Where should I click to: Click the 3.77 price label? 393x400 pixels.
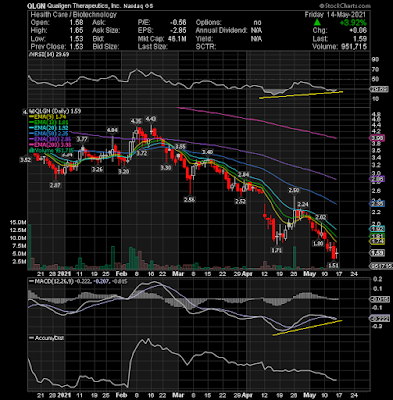[82, 139]
